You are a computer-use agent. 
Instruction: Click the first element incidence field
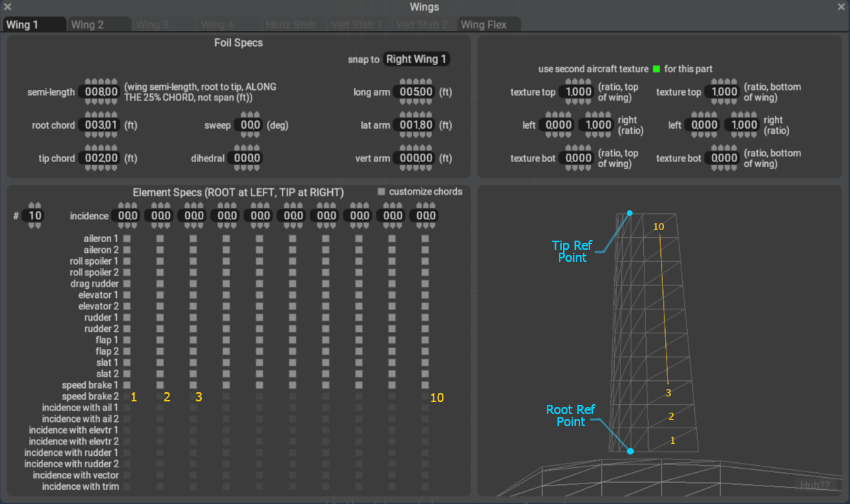coord(128,216)
